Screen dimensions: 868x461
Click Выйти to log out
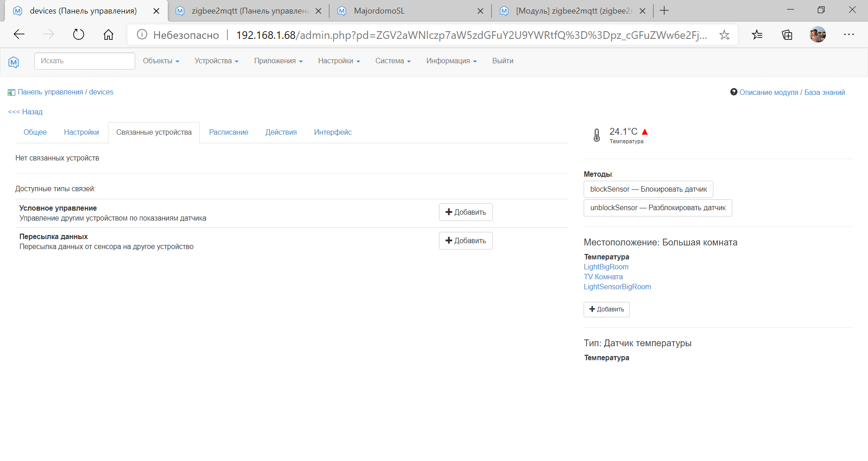[x=503, y=61]
